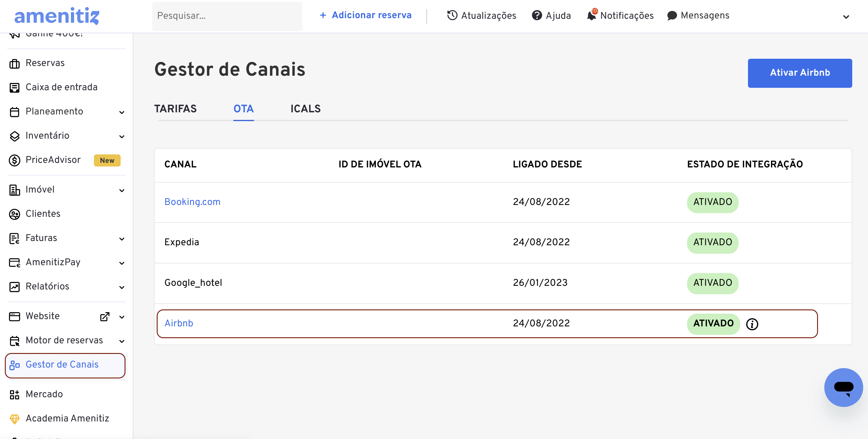Click the Inventário layers icon

coord(15,136)
